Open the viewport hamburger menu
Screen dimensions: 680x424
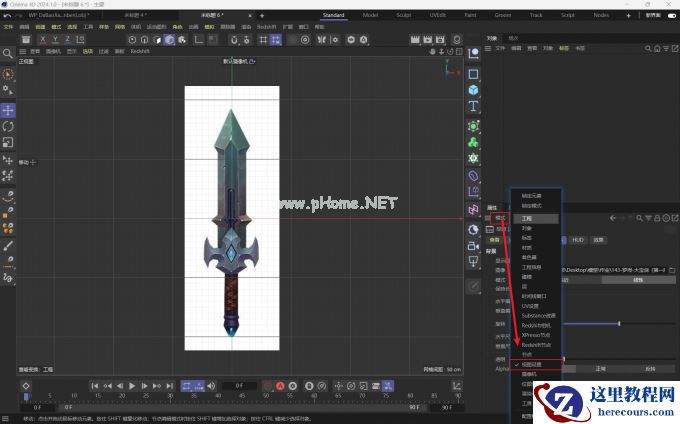tap(23, 51)
